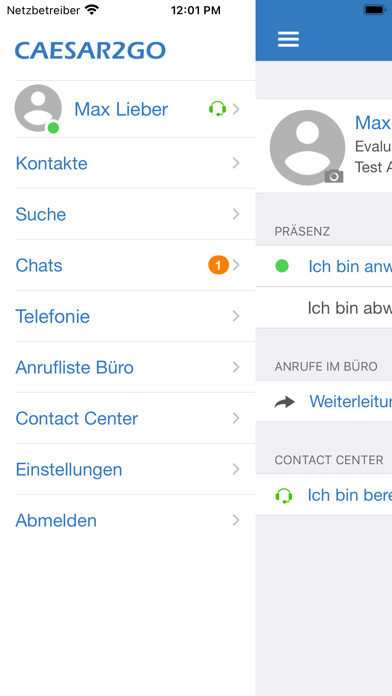This screenshot has height=696, width=392.
Task: Click the orange Chats unread badge
Action: (218, 265)
